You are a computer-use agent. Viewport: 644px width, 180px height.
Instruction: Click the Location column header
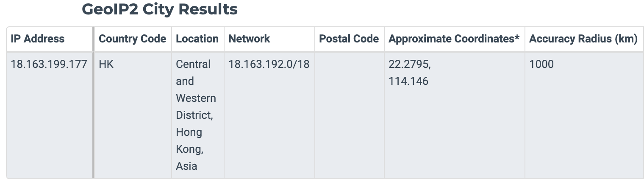197,39
